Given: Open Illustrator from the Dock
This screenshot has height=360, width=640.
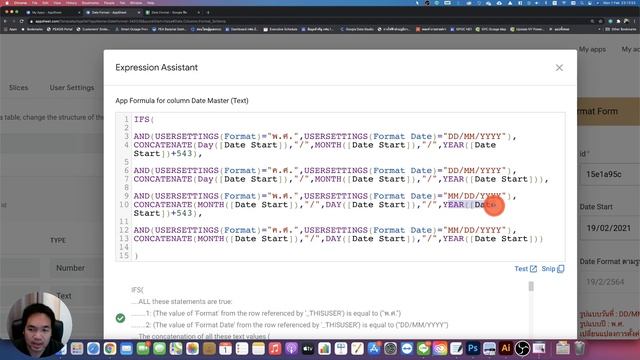Looking at the screenshot, I should pyautogui.click(x=506, y=348).
